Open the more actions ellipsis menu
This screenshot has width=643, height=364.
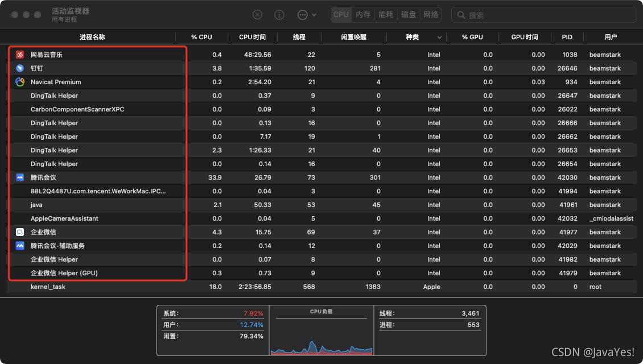pyautogui.click(x=307, y=15)
